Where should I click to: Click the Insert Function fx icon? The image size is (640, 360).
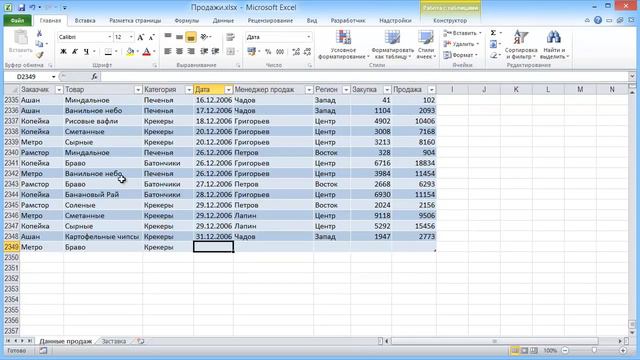(x=94, y=76)
